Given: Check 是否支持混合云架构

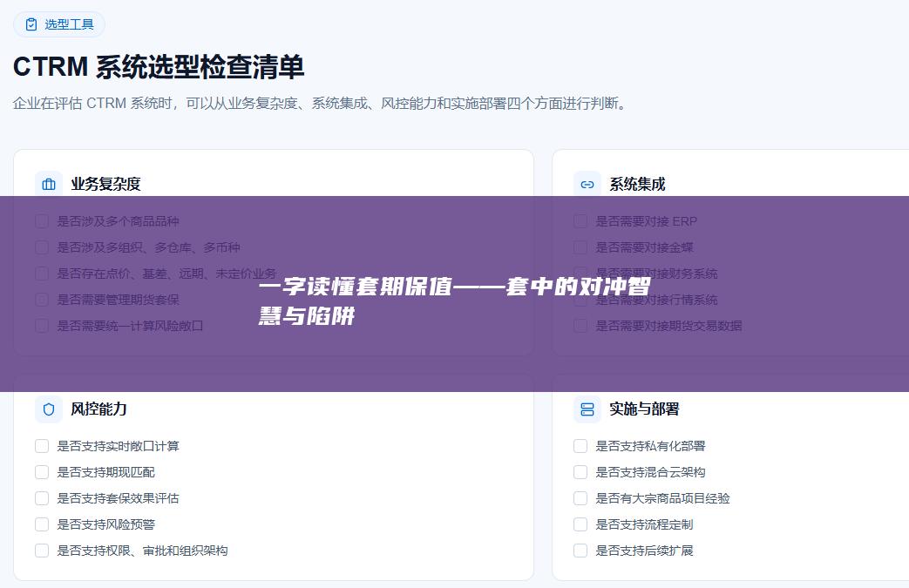Looking at the screenshot, I should [x=580, y=472].
